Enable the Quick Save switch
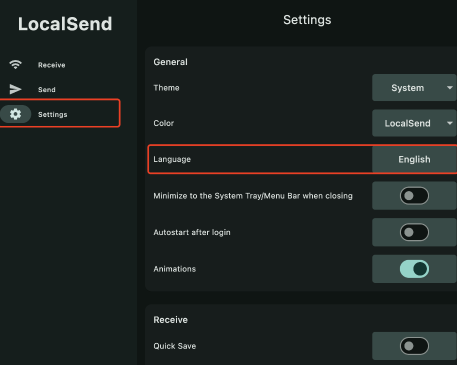 414,346
